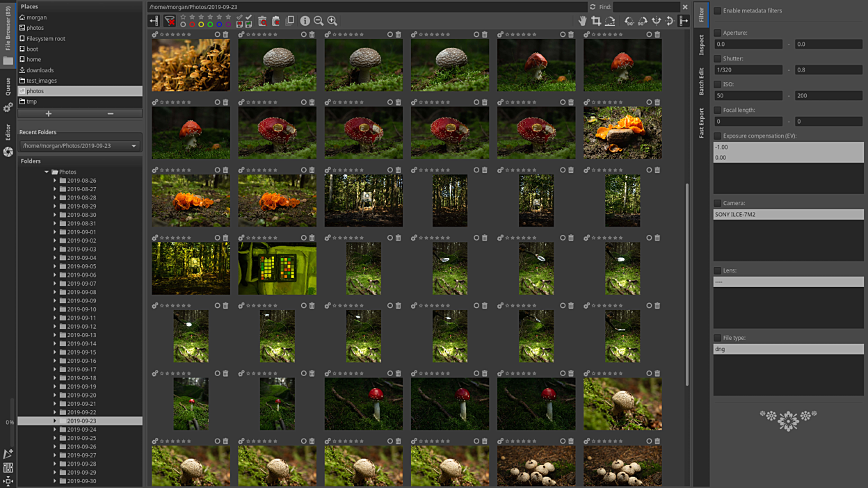
Task: Collapse the Photos folder tree node
Action: 47,172
